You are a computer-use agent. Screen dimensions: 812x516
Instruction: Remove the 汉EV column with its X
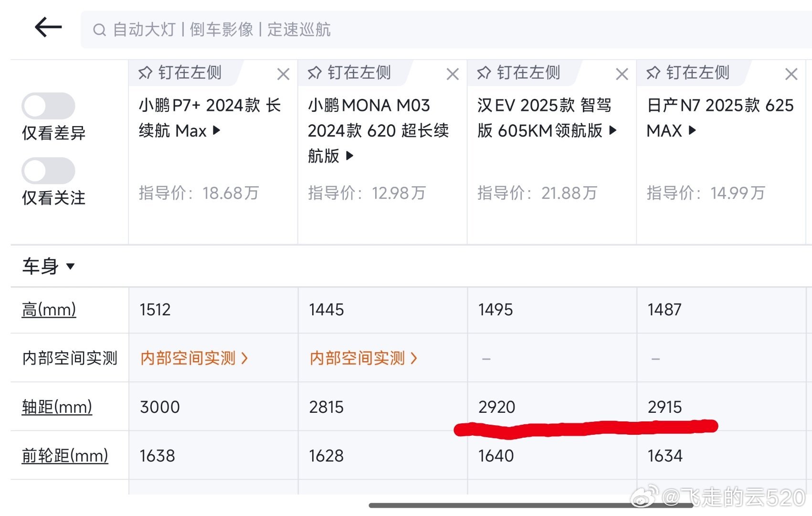pyautogui.click(x=622, y=74)
